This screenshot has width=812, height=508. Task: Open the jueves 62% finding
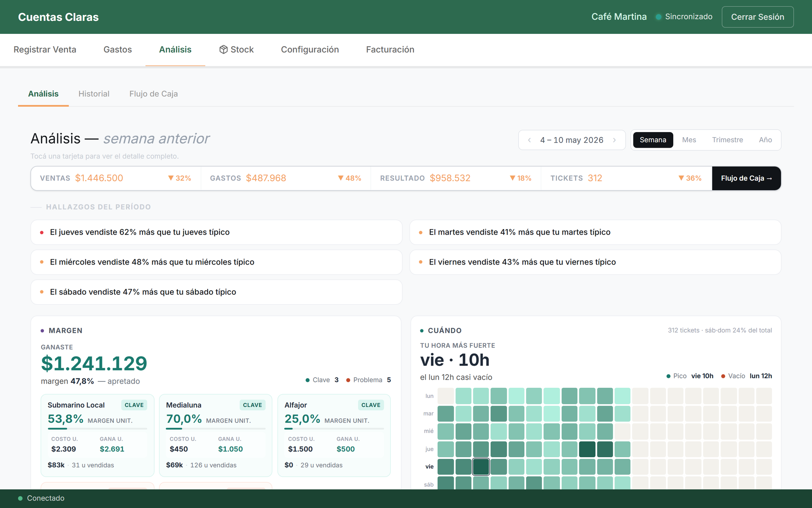click(216, 232)
